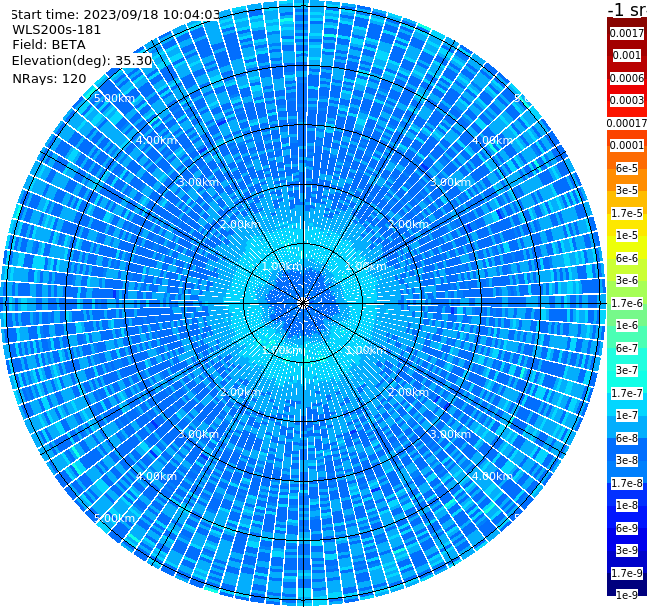The height and width of the screenshot is (607, 647).
Task: Select the upper-right "3.00km" range ring label
Action: [x=450, y=182]
